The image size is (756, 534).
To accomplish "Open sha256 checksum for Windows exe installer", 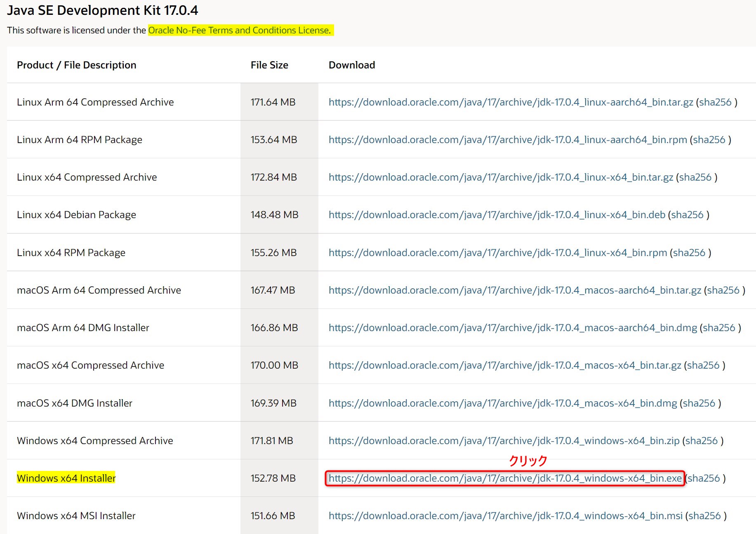I will [x=704, y=478].
